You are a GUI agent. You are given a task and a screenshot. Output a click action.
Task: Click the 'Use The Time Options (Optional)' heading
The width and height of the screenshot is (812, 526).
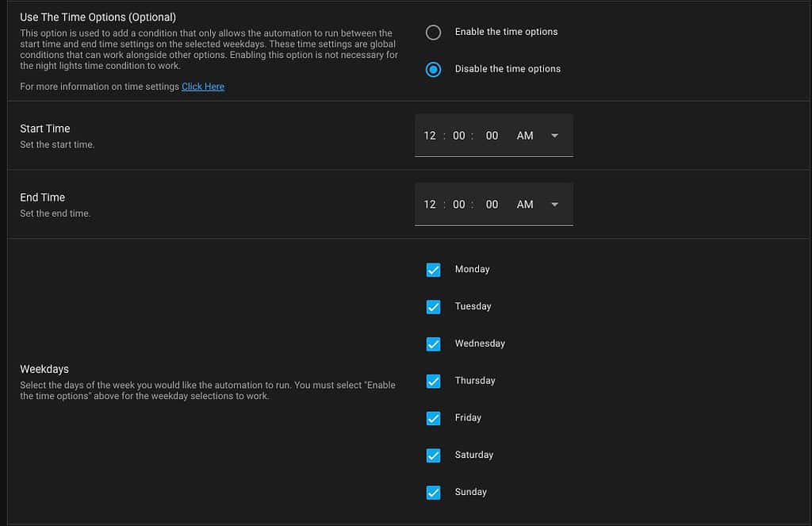98,17
